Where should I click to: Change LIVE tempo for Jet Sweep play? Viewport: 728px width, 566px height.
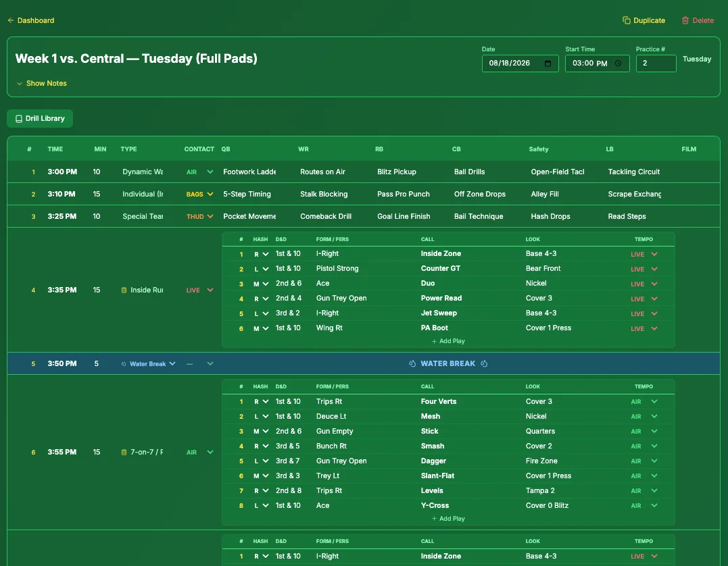pos(644,313)
